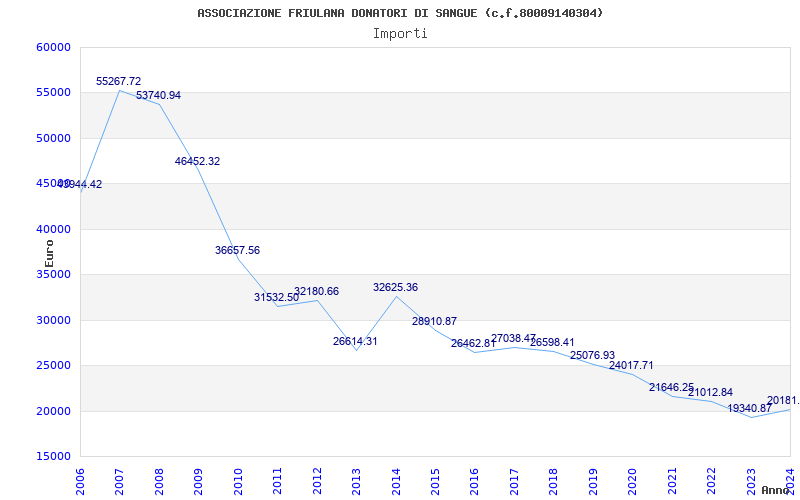Click the y-axis value 15000

(x=54, y=457)
